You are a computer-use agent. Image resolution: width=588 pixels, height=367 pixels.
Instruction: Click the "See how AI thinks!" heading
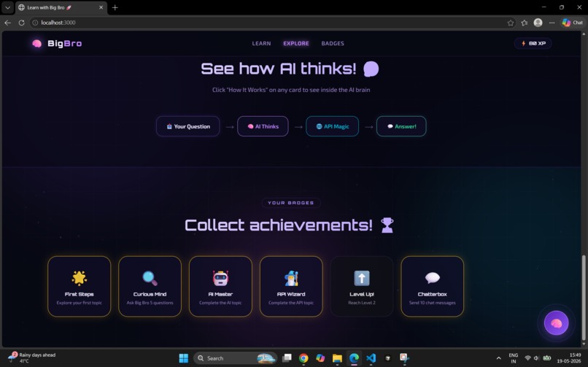click(279, 69)
